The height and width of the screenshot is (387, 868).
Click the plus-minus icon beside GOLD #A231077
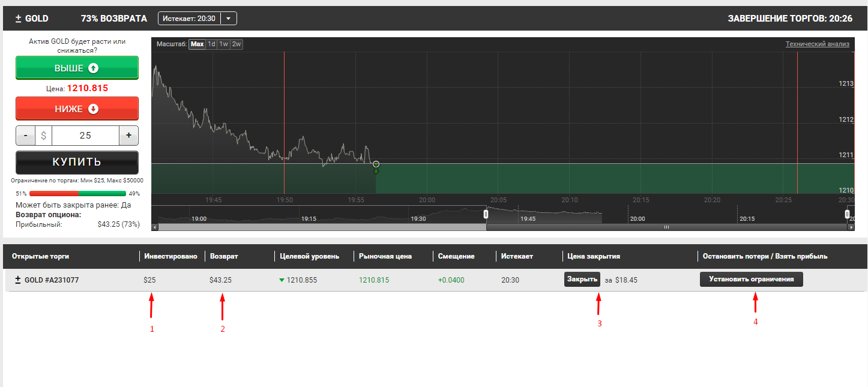pyautogui.click(x=18, y=280)
